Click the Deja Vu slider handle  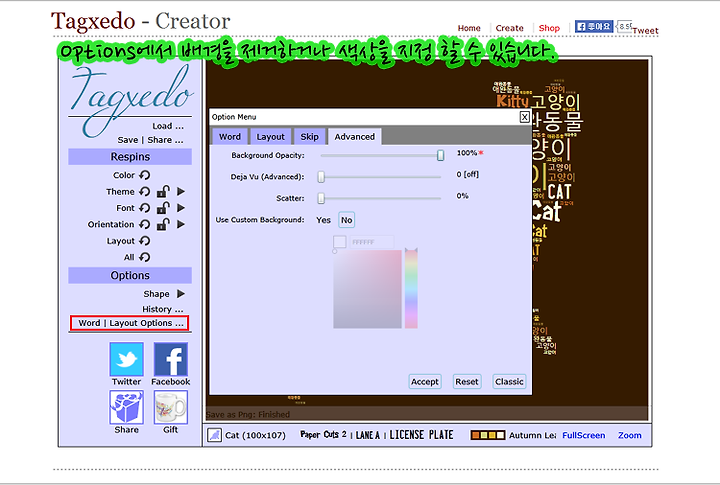(321, 177)
